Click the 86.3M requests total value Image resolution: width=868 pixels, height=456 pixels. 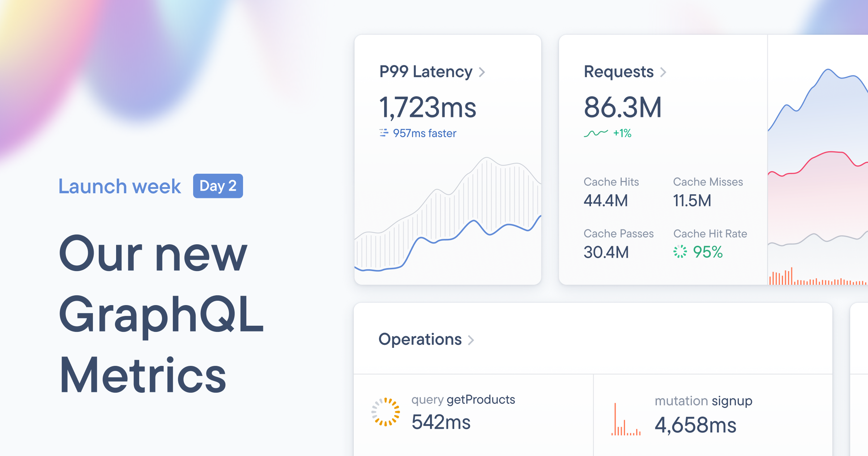click(x=623, y=107)
